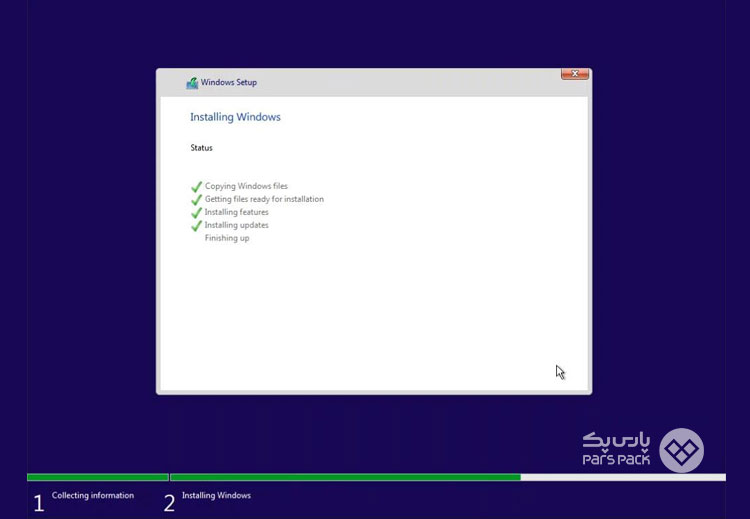
Task: Select the 'Installing features' status line
Action: coord(236,212)
